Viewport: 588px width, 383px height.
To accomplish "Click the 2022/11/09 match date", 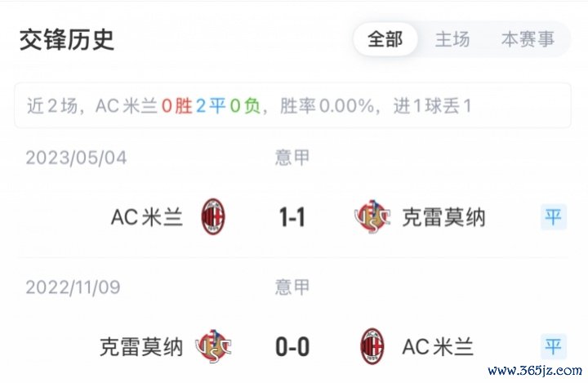I will (x=73, y=287).
